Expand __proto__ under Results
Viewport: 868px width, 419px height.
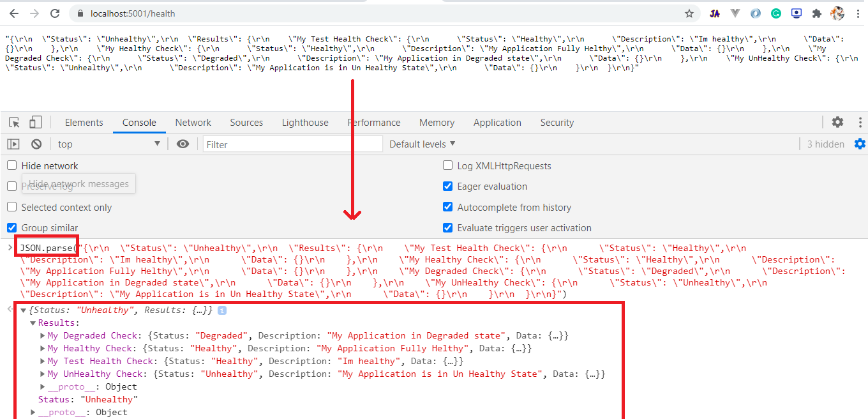pyautogui.click(x=43, y=387)
